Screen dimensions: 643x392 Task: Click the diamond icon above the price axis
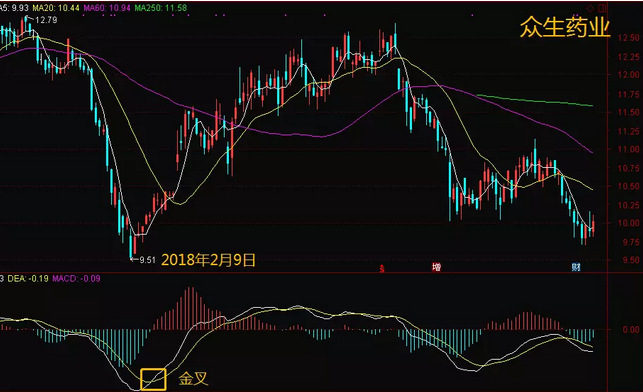pos(591,8)
